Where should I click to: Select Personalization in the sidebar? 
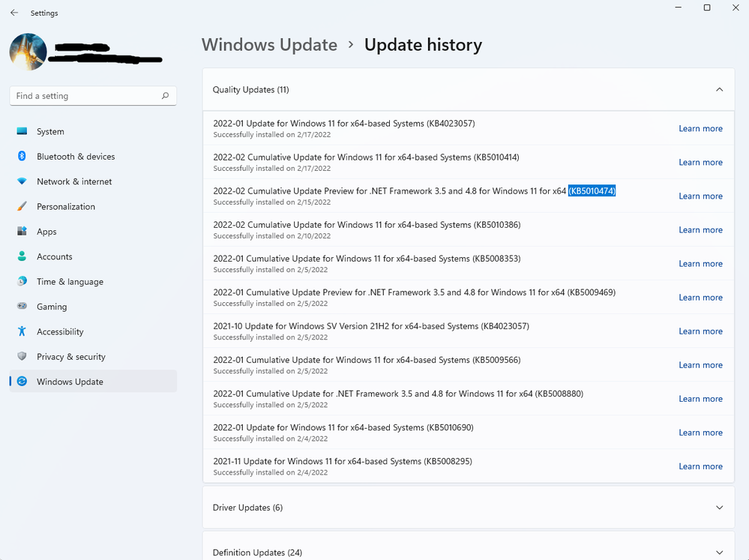[93, 206]
